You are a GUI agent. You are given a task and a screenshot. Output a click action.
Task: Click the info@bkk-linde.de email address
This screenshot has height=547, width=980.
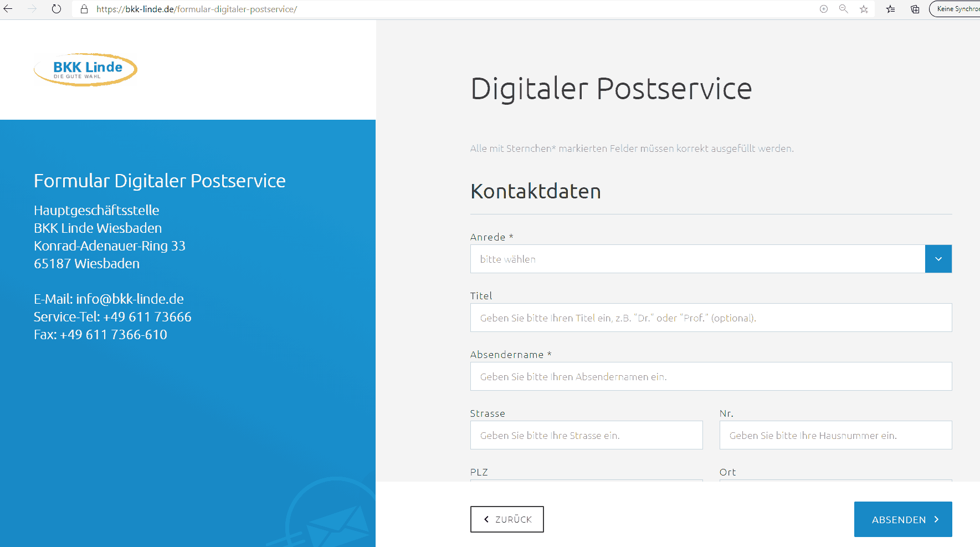[x=130, y=299]
